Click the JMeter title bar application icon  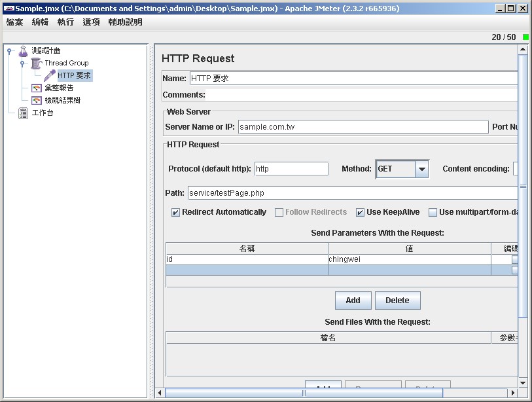click(x=9, y=9)
